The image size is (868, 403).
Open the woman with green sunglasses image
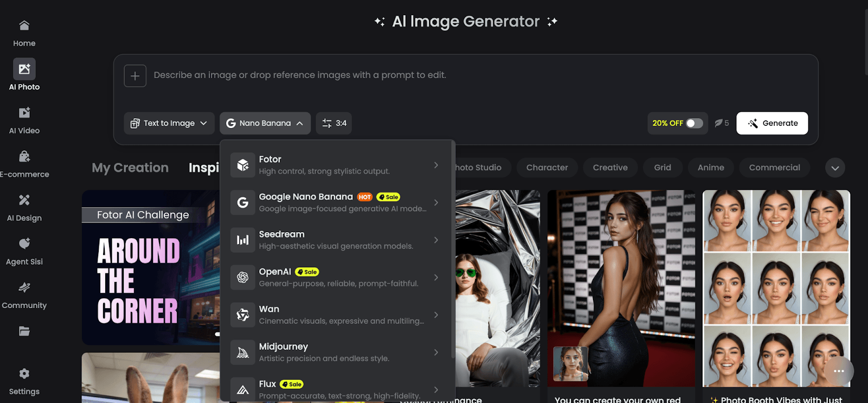click(x=497, y=288)
